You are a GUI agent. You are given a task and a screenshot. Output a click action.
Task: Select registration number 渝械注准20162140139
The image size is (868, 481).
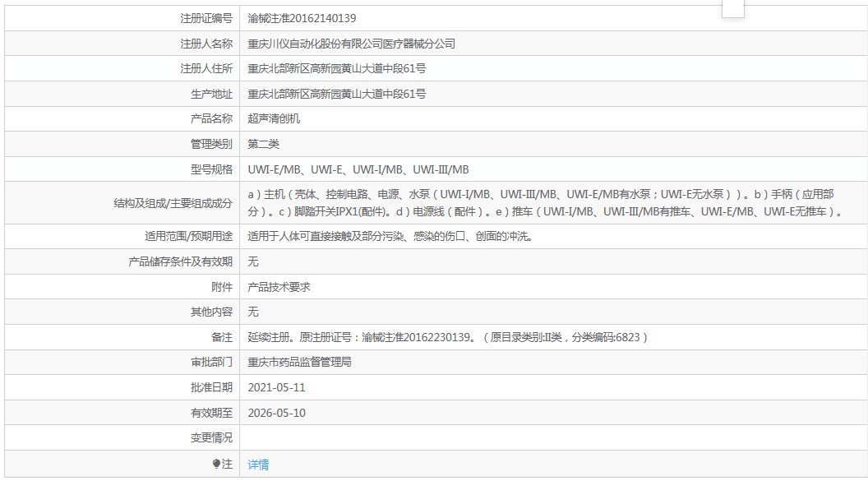pos(302,18)
